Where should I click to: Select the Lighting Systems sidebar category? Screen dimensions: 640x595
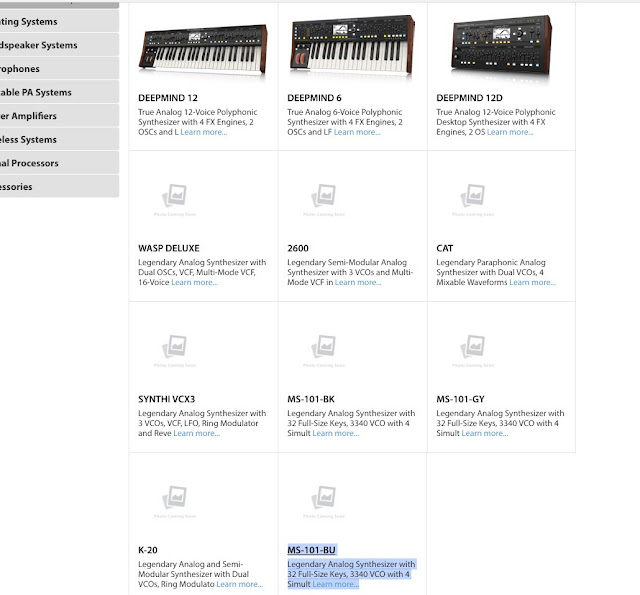point(60,21)
